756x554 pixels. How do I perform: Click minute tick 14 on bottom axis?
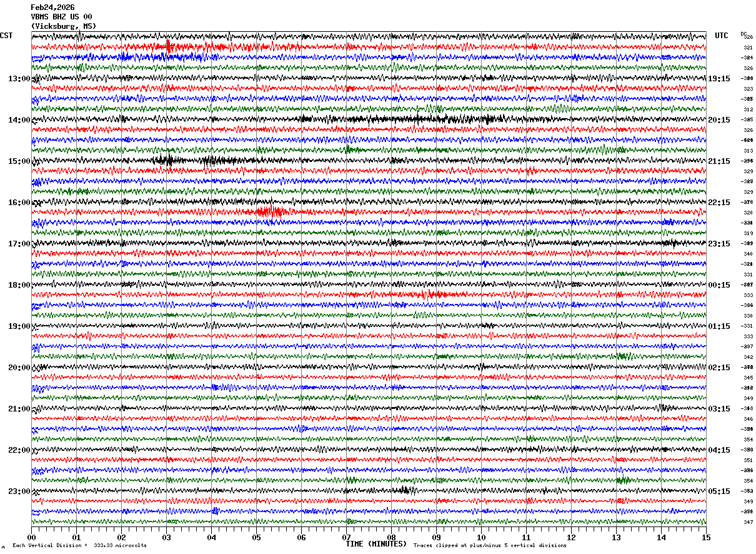point(661,537)
